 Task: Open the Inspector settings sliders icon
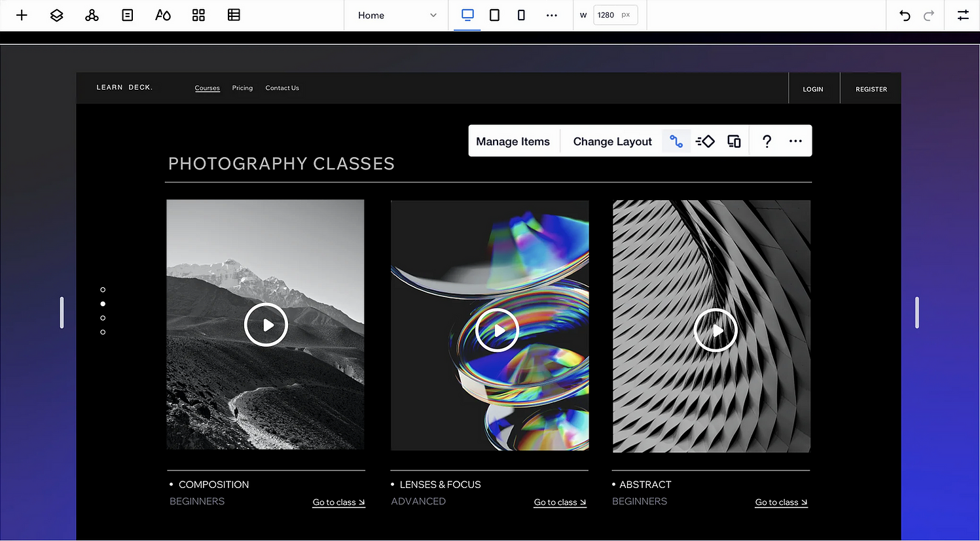click(963, 15)
